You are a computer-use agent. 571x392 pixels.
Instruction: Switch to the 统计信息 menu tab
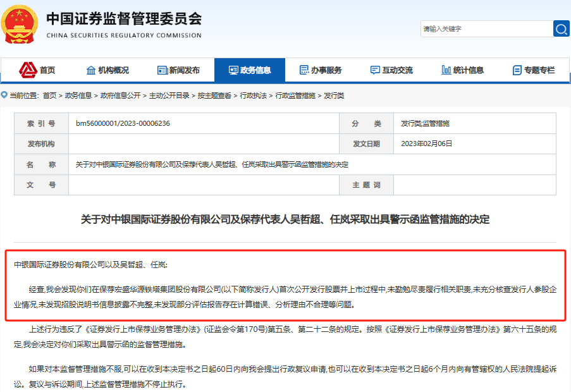[468, 70]
